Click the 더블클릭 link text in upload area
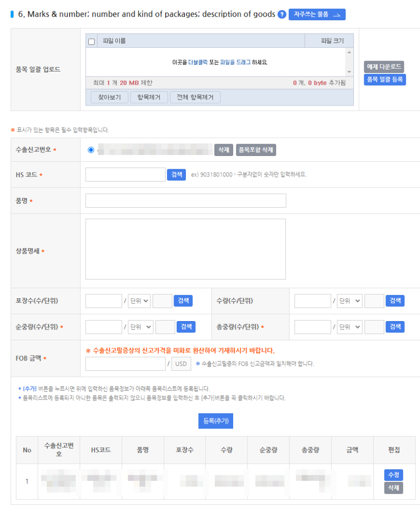The width and height of the screenshot is (420, 505). [x=198, y=62]
